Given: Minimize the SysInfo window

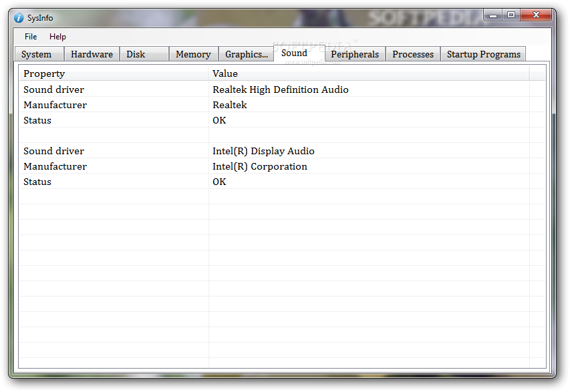Looking at the screenshot, I should click(493, 15).
